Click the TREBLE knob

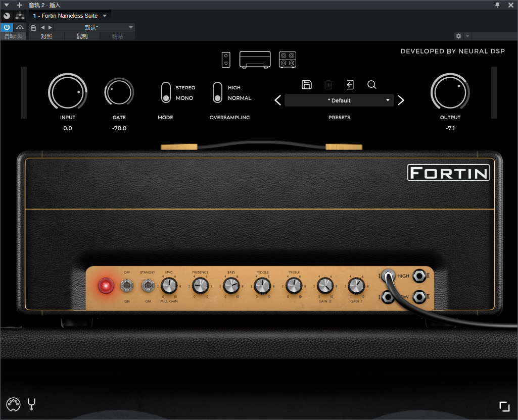tap(294, 286)
